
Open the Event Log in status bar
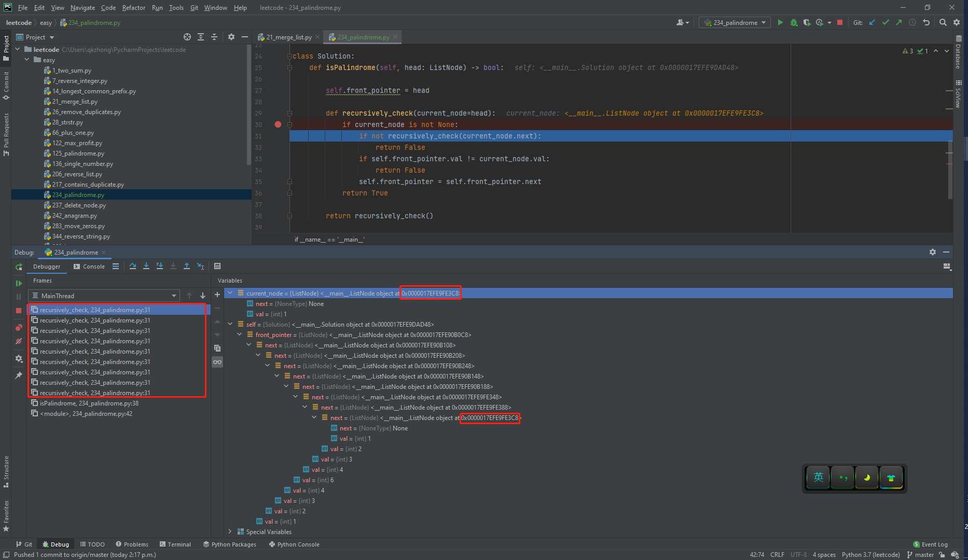(x=930, y=544)
